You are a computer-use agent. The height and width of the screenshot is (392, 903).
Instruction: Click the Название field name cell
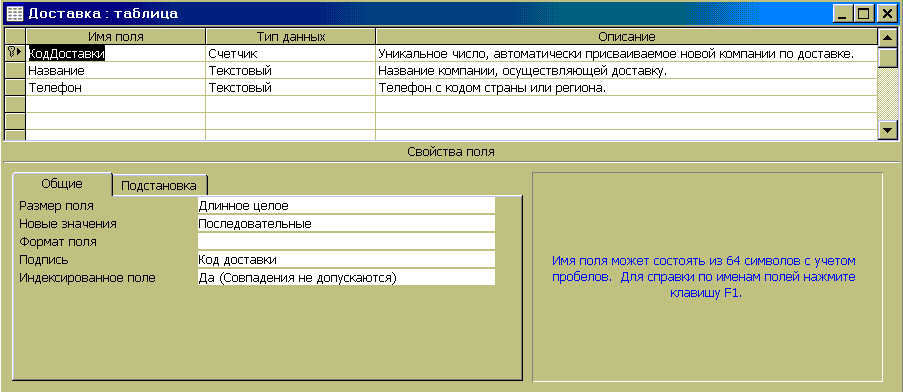[x=116, y=71]
